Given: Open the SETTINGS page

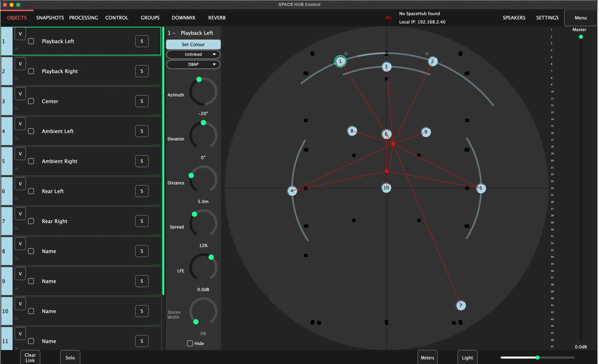Looking at the screenshot, I should (547, 18).
